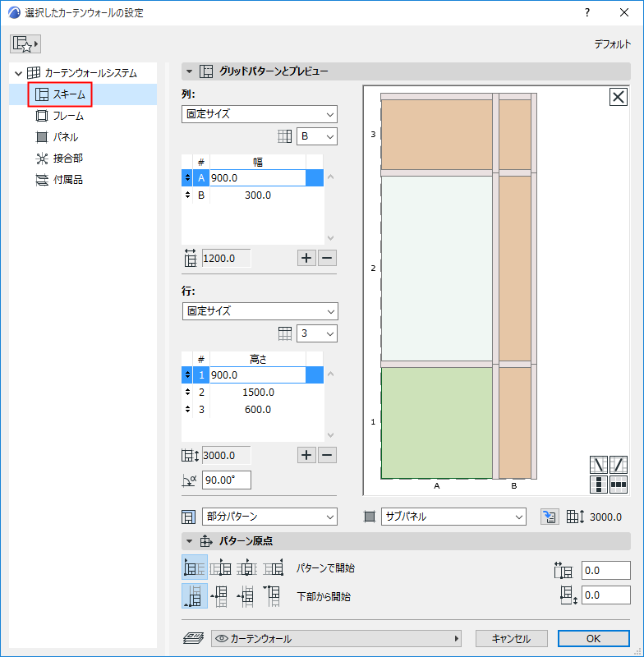Click the reorder handle for row 2
Screen dimensions: 644x657
coord(187,393)
